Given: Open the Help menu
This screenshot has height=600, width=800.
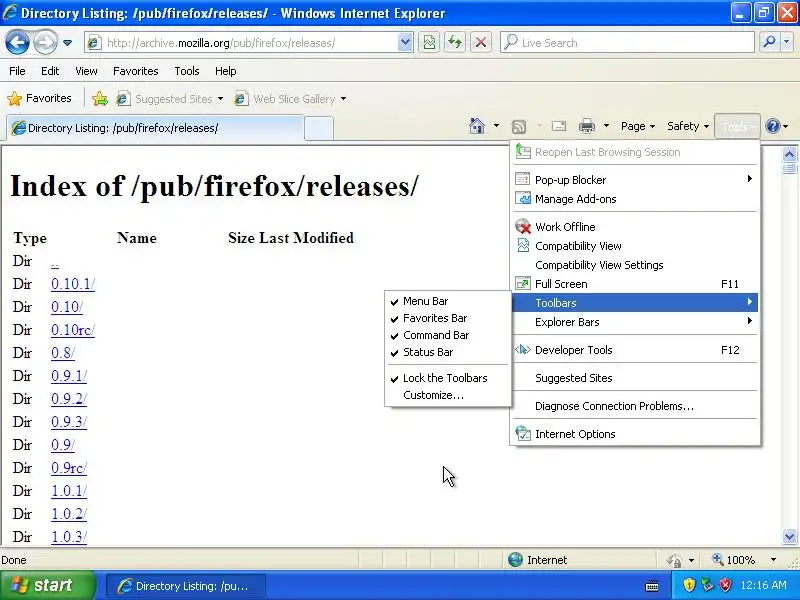Looking at the screenshot, I should point(226,71).
